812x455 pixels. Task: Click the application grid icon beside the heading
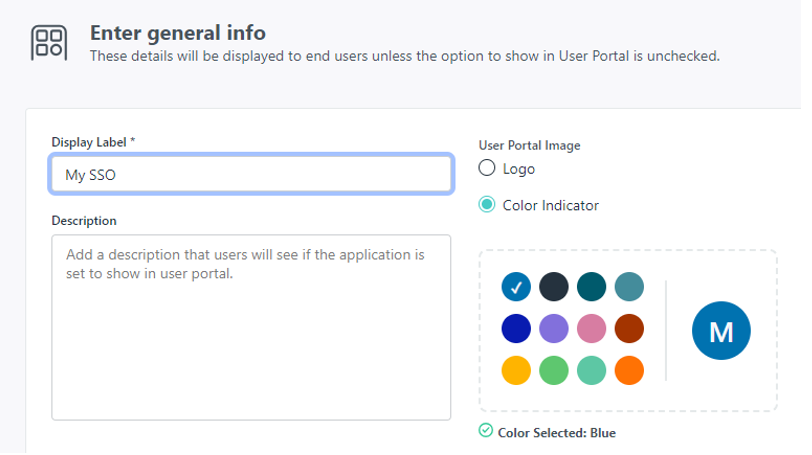coord(49,43)
